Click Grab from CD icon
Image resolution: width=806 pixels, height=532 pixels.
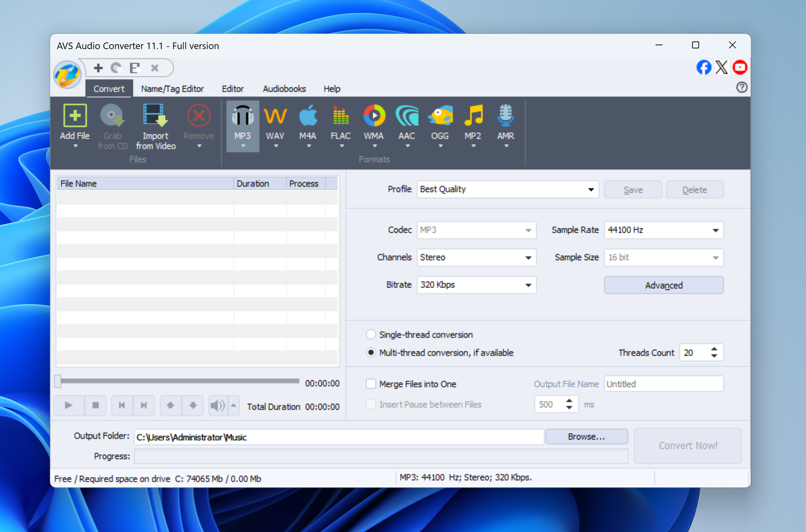point(112,116)
